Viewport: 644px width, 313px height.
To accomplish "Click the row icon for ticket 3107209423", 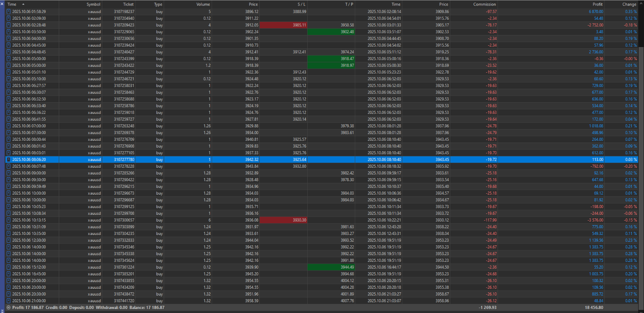I will pyautogui.click(x=9, y=25).
